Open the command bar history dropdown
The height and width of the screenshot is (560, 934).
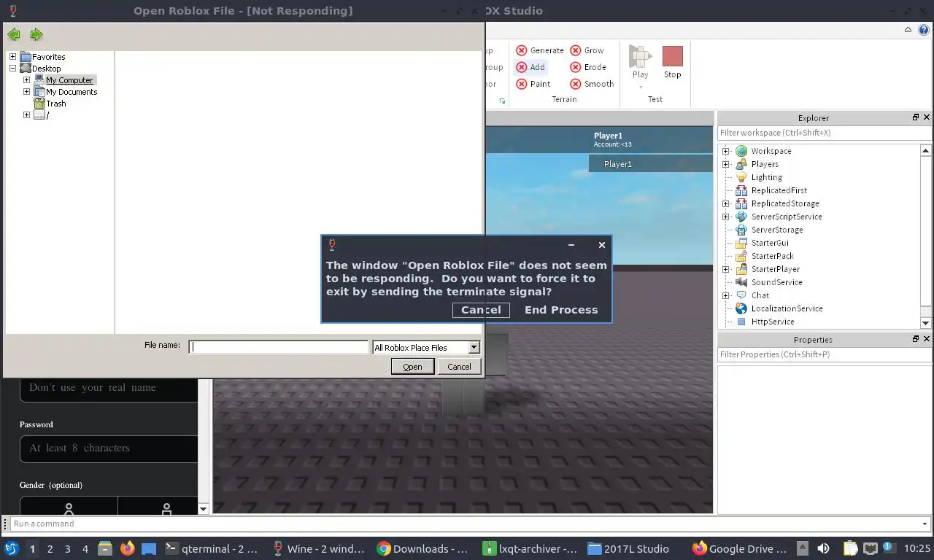click(925, 524)
